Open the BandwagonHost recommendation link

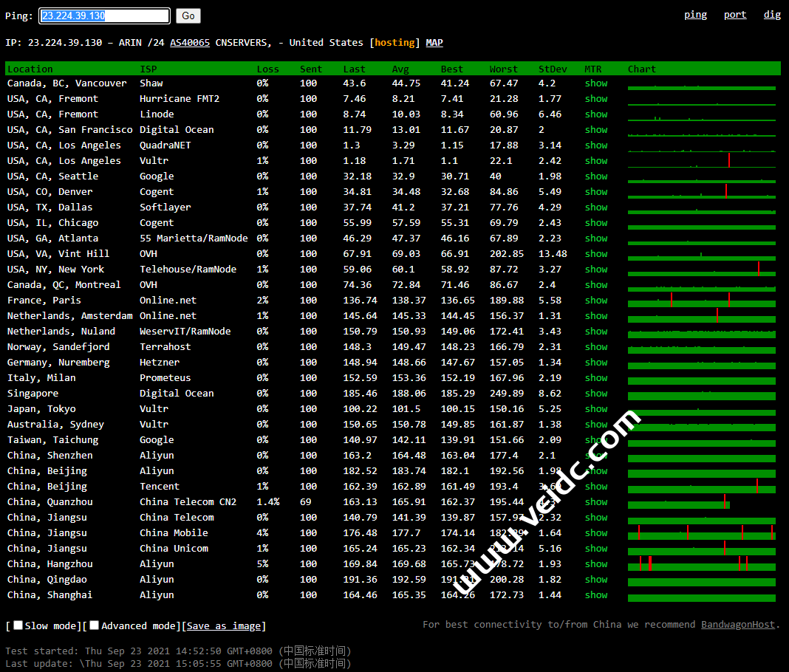tap(738, 625)
